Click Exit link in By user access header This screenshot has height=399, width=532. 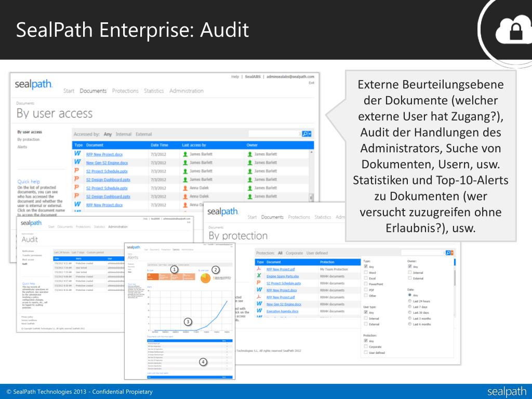(312, 83)
